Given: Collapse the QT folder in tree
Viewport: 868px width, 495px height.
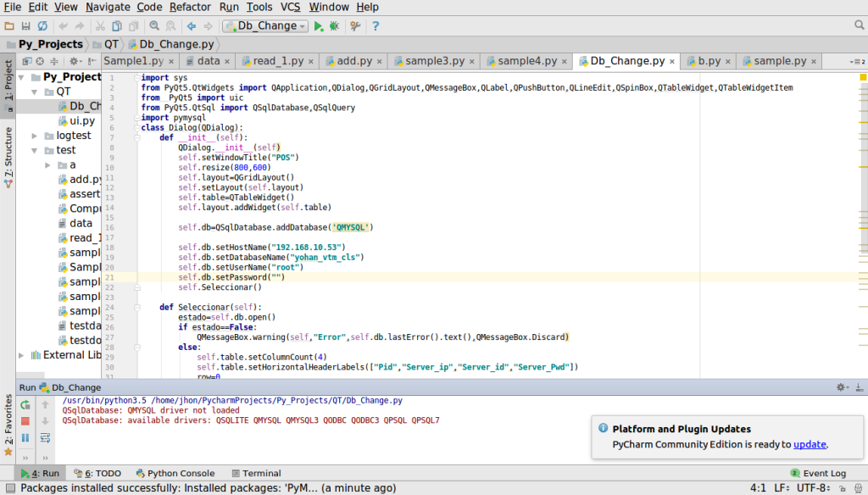Looking at the screenshot, I should 35,92.
